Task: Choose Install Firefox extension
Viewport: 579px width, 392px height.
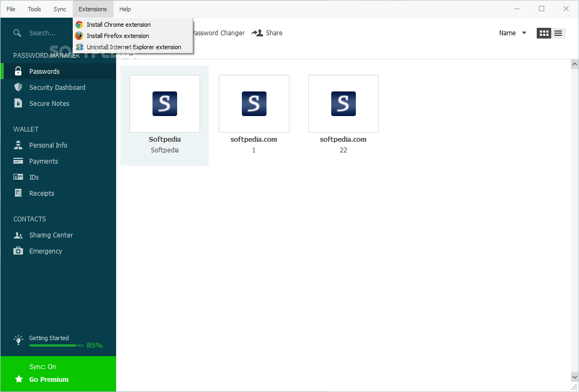Action: (133, 36)
